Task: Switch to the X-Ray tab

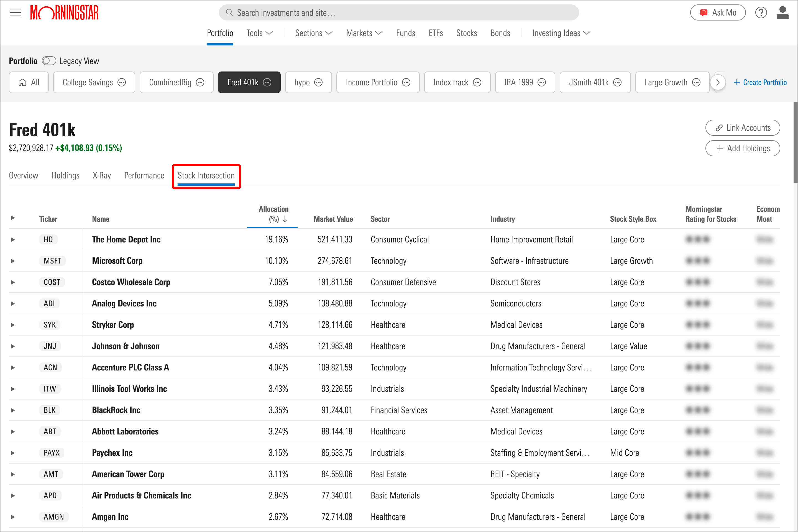Action: (x=102, y=175)
